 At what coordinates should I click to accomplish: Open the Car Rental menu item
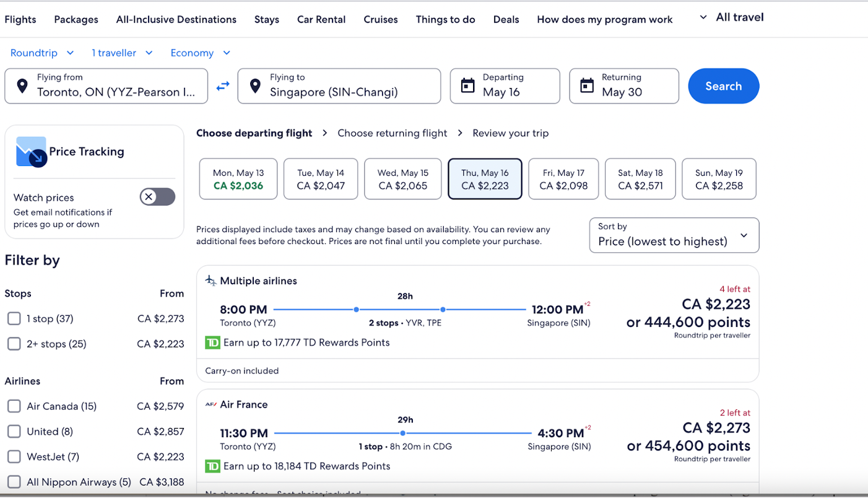click(321, 19)
